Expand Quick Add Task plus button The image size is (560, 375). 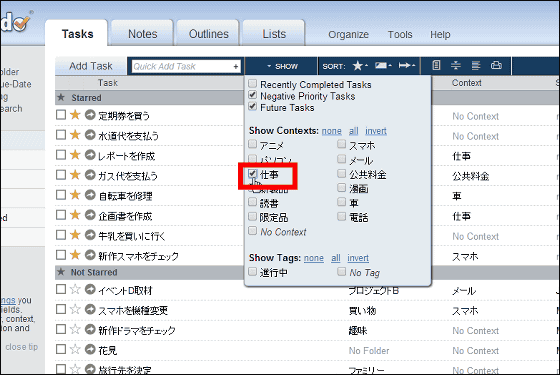click(236, 66)
